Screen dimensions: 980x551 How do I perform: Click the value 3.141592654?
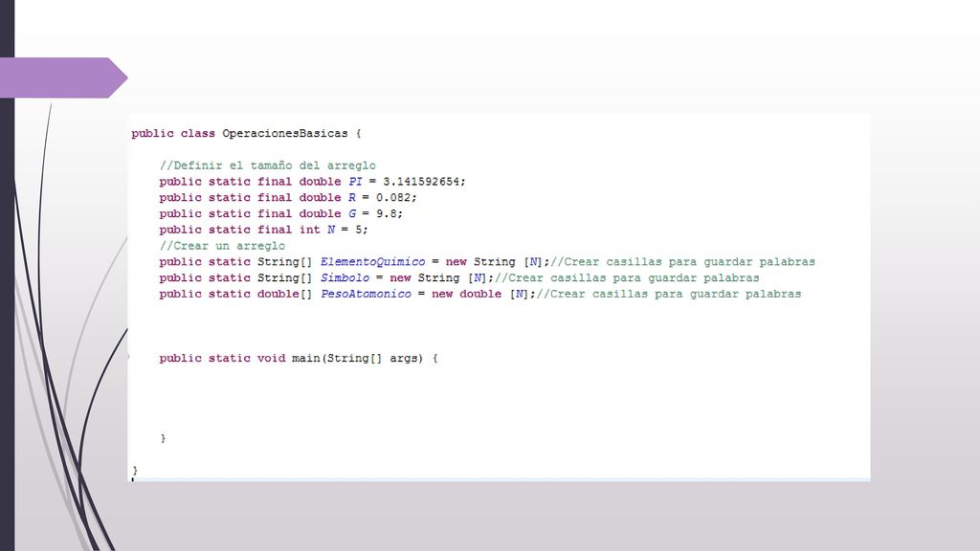coord(422,181)
